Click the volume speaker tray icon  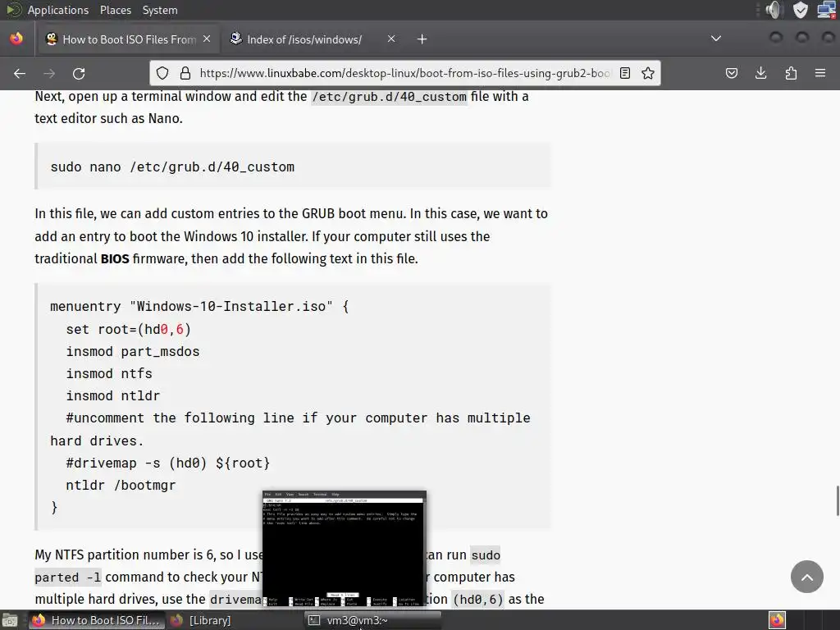click(774, 10)
